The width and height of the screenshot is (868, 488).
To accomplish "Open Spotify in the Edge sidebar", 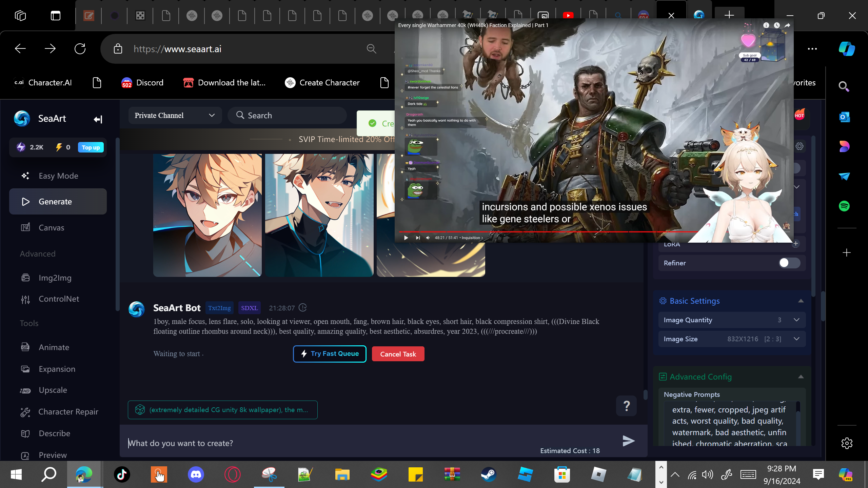I will click(x=844, y=206).
